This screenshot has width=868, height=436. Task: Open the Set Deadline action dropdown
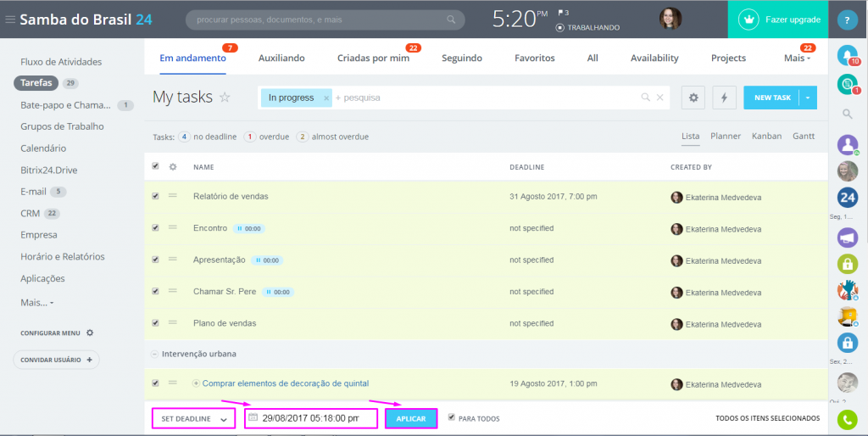(194, 419)
